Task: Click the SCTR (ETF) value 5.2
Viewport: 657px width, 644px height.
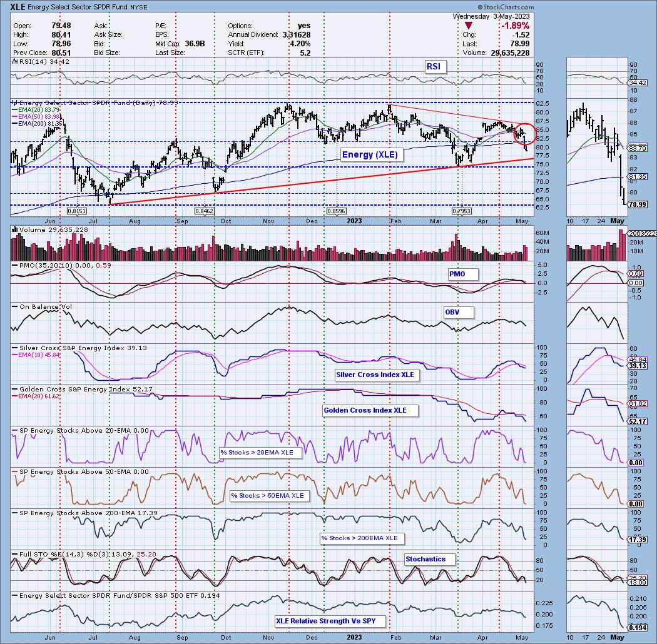Action: (x=305, y=53)
